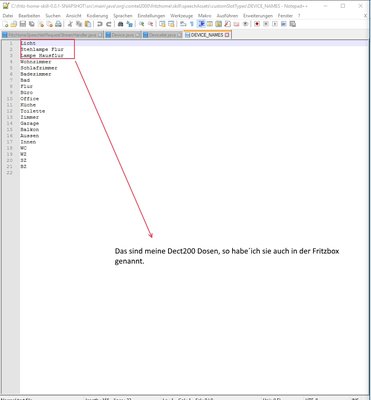Switch to the Device.java tab
The height and width of the screenshot is (400, 371).
pos(123,35)
